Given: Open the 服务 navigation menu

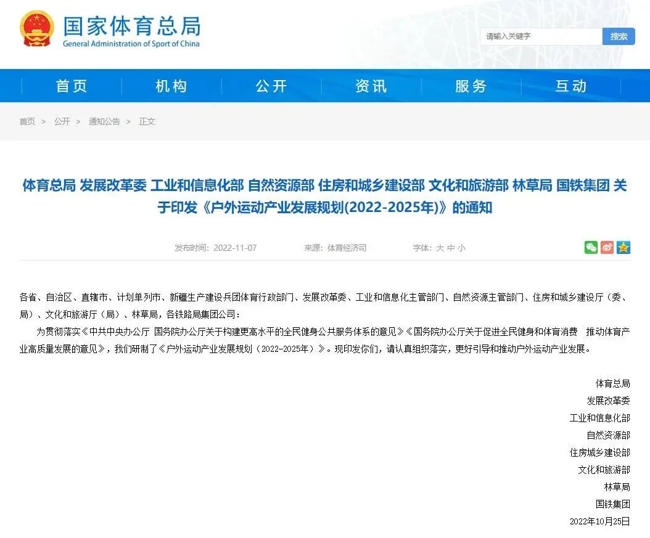Looking at the screenshot, I should 471,86.
